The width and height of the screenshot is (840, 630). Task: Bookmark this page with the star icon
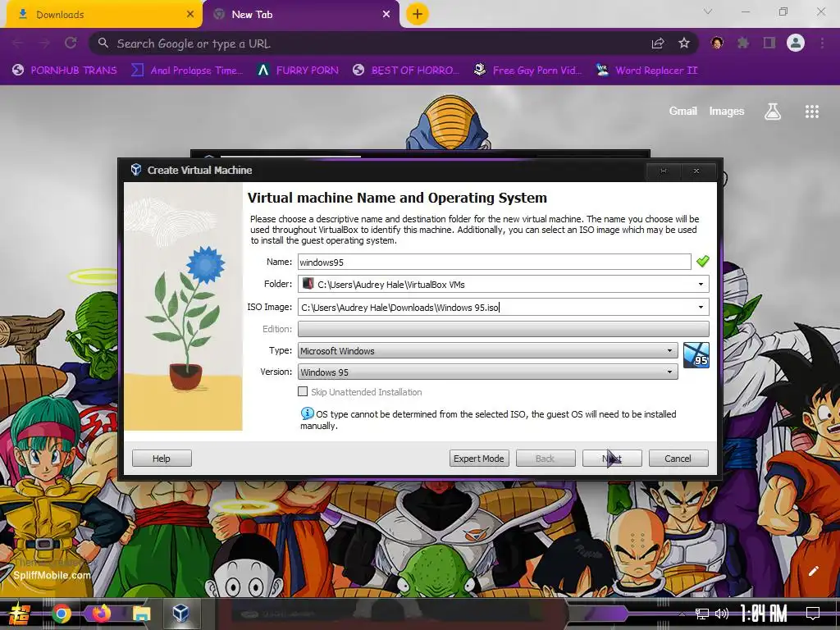[x=684, y=43]
